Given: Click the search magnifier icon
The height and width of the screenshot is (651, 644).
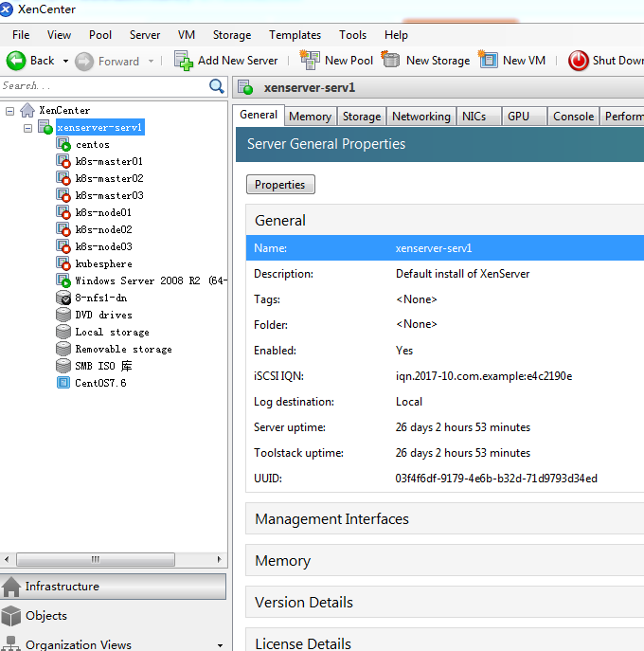Looking at the screenshot, I should coord(217,86).
